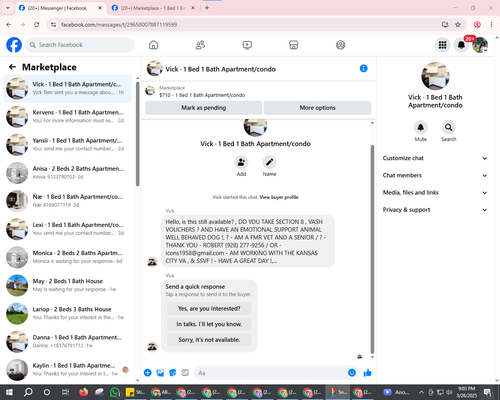Viewport: 500px width, 400px height.
Task: Click listing thumbnail in Marketplace banner
Action: (150, 91)
